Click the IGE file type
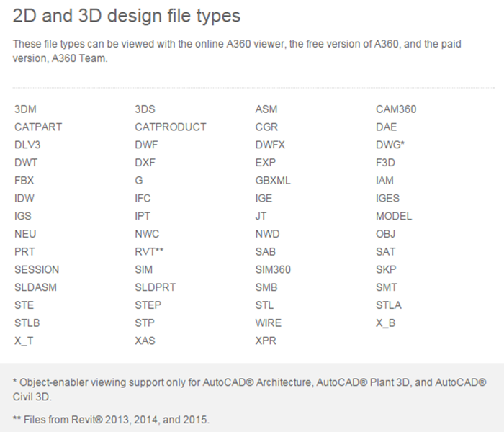Viewport: 504px width, 432px height. click(264, 198)
